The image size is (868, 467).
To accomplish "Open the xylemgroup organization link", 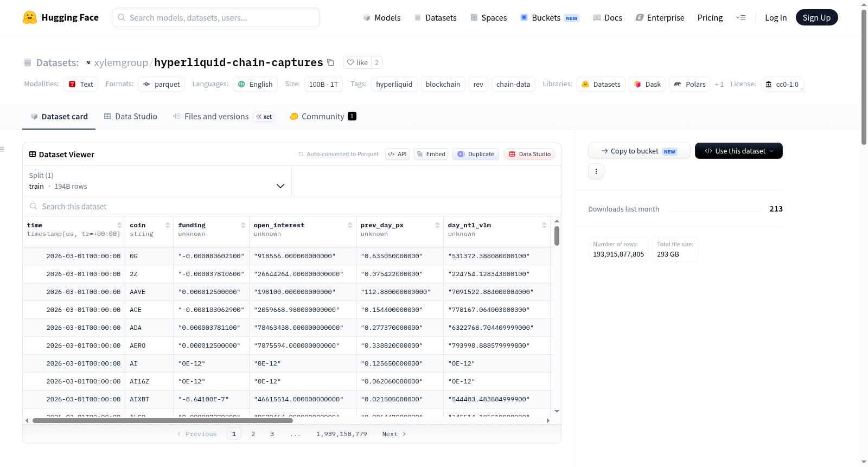I will (121, 62).
